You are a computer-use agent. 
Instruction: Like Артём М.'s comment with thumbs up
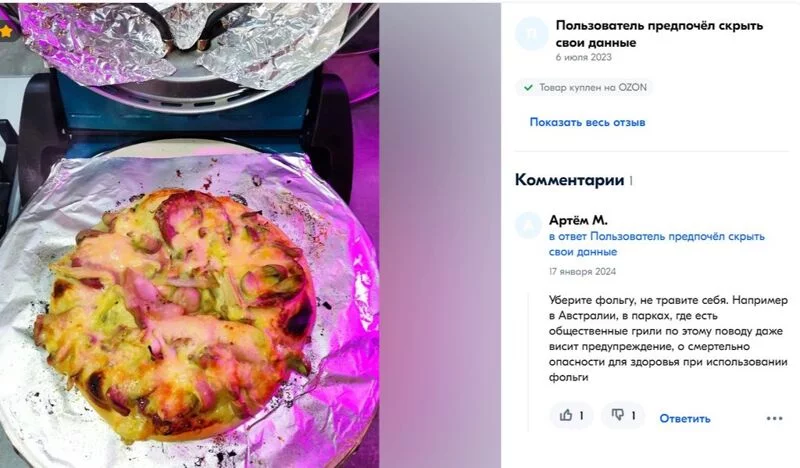(x=571, y=415)
